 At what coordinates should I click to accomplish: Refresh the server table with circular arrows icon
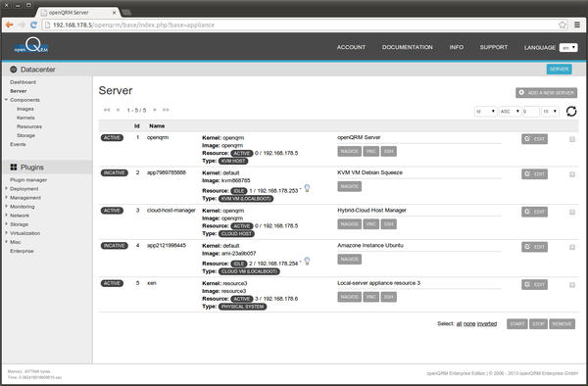[x=571, y=112]
